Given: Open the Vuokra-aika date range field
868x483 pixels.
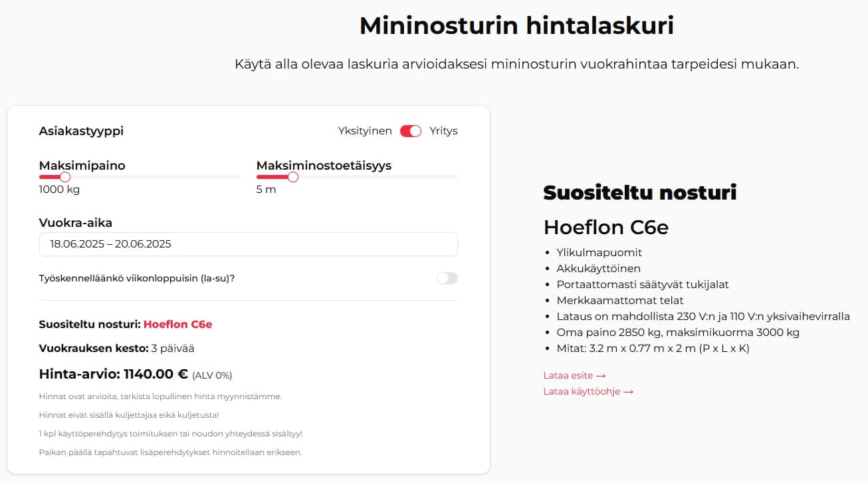Looking at the screenshot, I should tap(249, 244).
